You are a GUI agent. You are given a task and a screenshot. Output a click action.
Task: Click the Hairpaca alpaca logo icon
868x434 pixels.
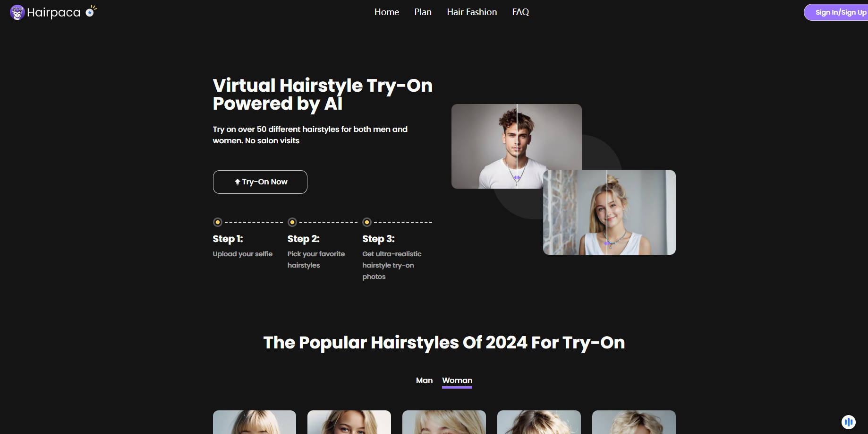point(17,12)
